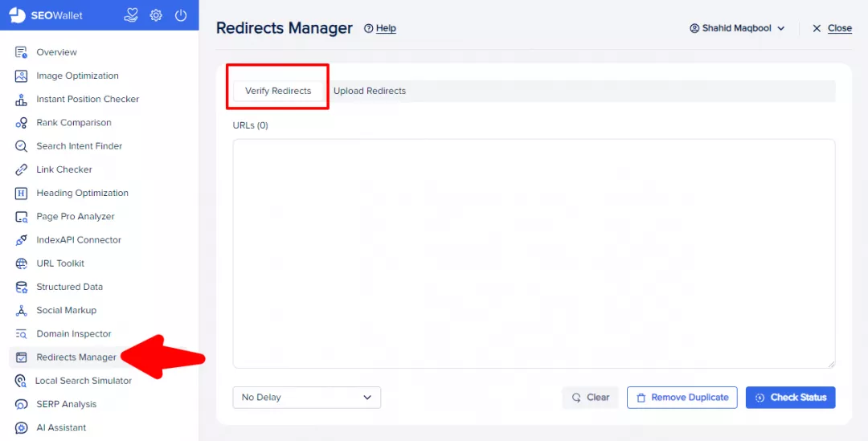Open the Help link

point(386,28)
